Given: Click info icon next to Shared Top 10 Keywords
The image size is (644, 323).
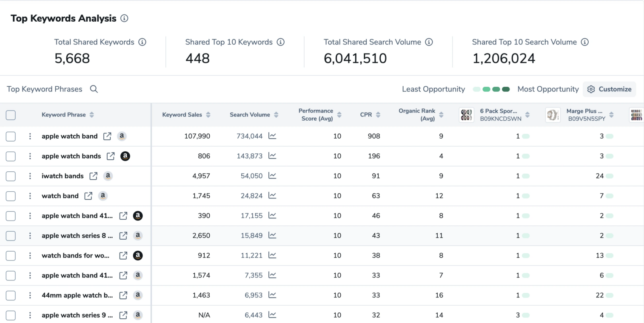Looking at the screenshot, I should (280, 42).
